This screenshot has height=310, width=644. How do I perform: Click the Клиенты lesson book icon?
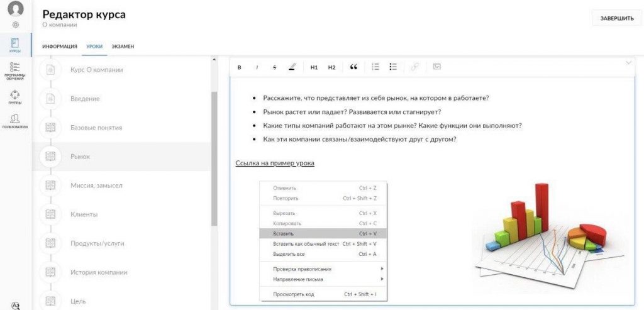pos(50,214)
